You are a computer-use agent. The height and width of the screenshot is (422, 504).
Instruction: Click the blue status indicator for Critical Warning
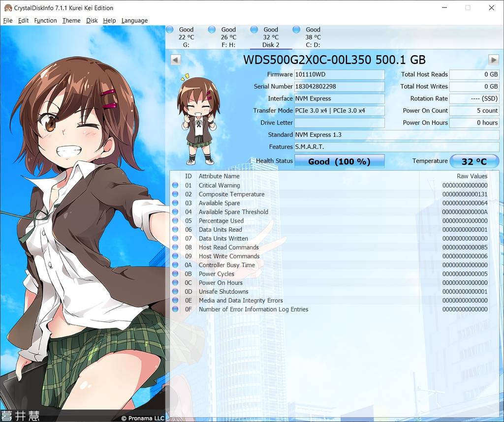click(176, 185)
